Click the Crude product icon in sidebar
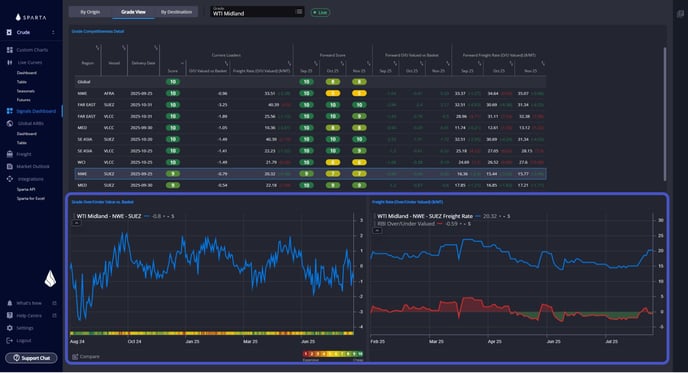Image resolution: width=688 pixels, height=373 pixels. coord(9,32)
